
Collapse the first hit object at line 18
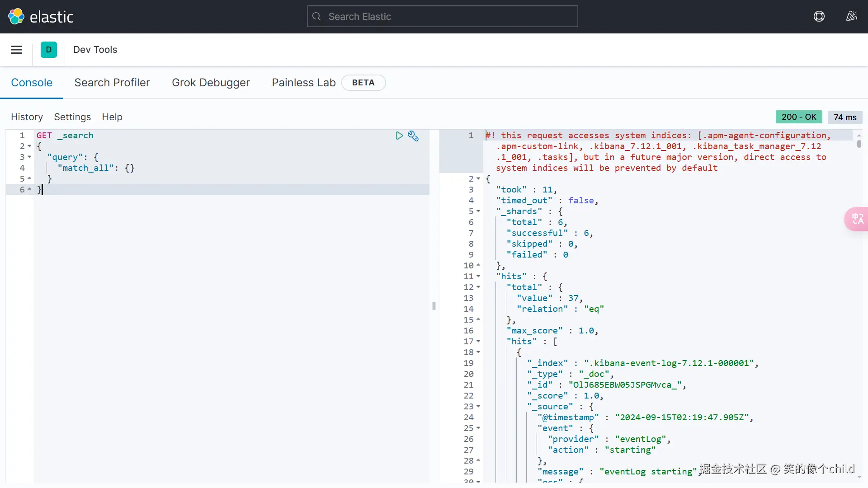click(478, 352)
